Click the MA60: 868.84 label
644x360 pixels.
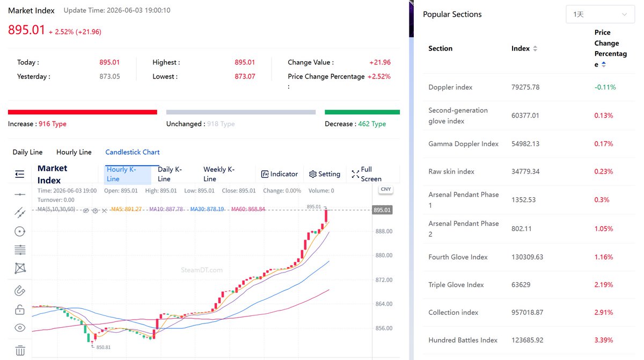pyautogui.click(x=248, y=209)
